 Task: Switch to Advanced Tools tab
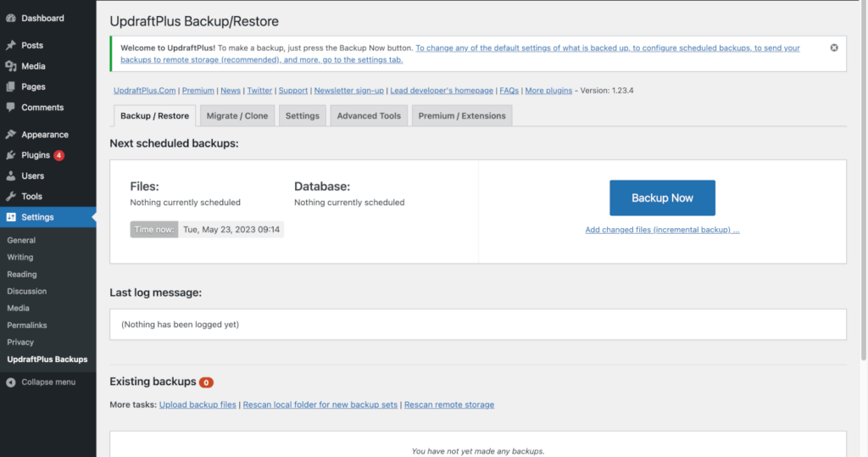369,116
